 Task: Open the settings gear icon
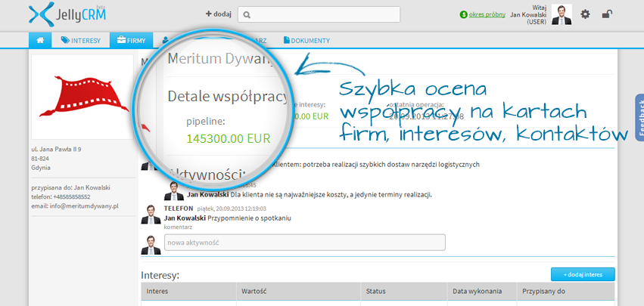(x=585, y=14)
